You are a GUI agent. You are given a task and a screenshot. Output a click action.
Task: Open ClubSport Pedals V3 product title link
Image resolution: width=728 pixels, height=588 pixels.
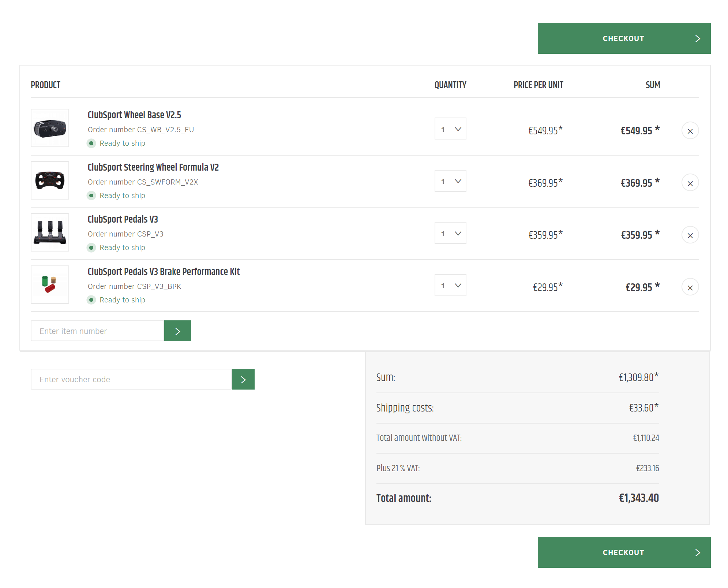coord(123,219)
